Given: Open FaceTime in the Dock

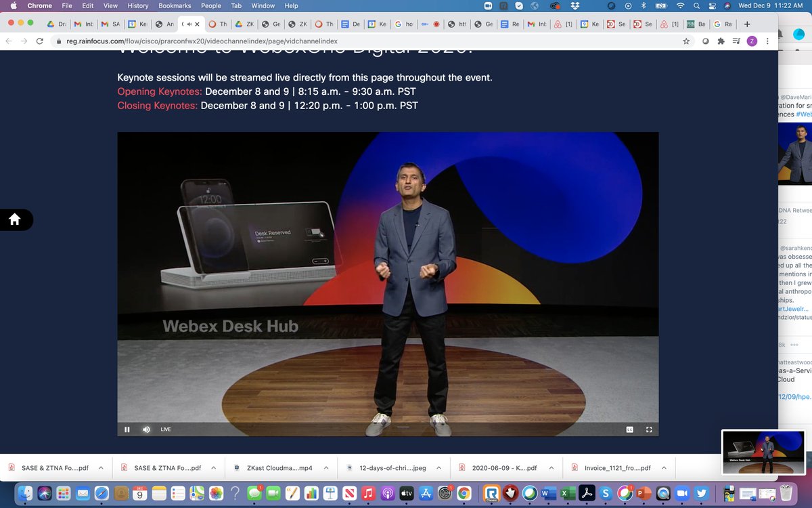Looking at the screenshot, I should pos(275,494).
